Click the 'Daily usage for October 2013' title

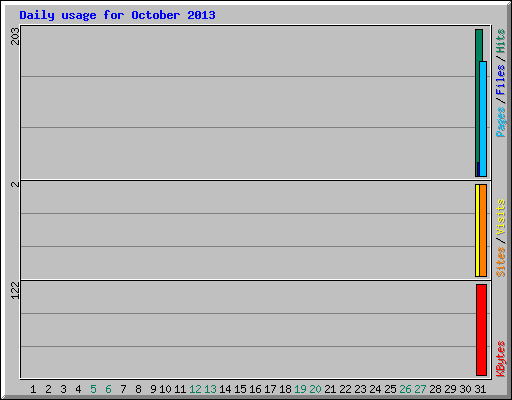[x=117, y=16]
